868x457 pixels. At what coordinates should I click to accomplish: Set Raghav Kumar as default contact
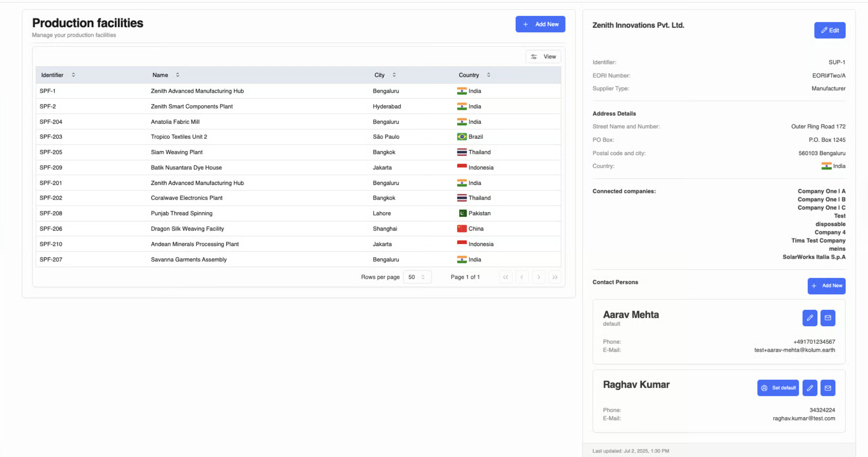(778, 388)
